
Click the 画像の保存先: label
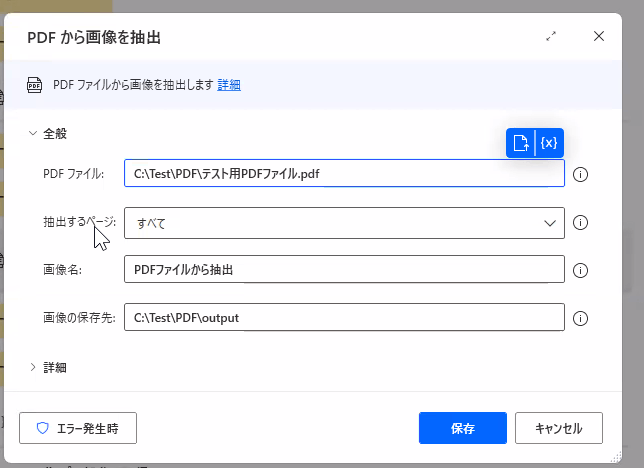(x=79, y=318)
